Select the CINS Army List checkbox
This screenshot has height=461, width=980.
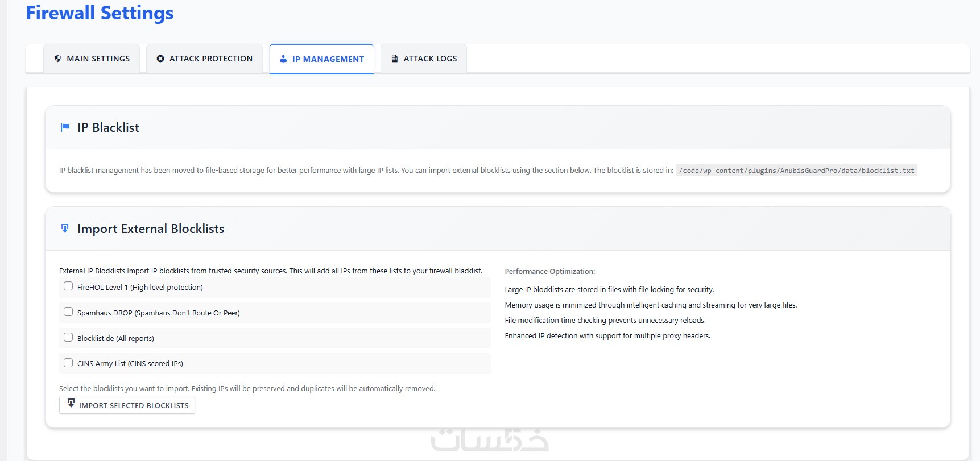point(68,363)
